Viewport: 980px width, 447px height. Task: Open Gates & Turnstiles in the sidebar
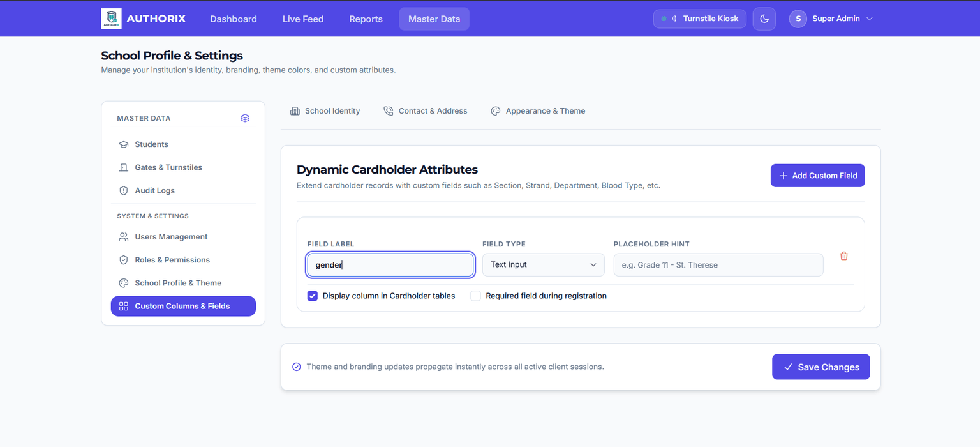[x=183, y=167]
